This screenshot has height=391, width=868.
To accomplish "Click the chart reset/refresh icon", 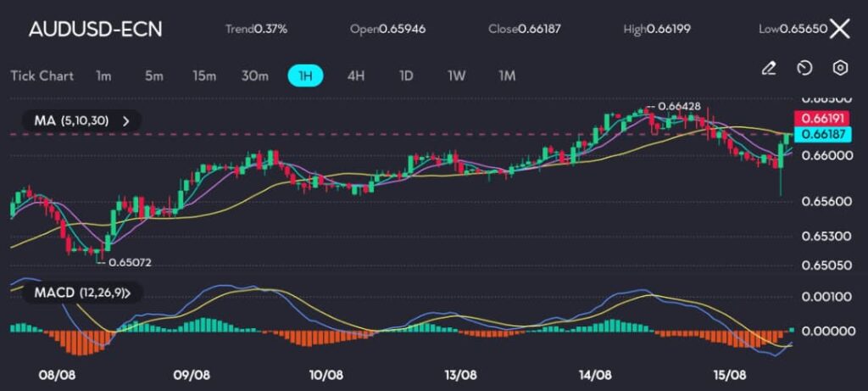I will coord(804,68).
